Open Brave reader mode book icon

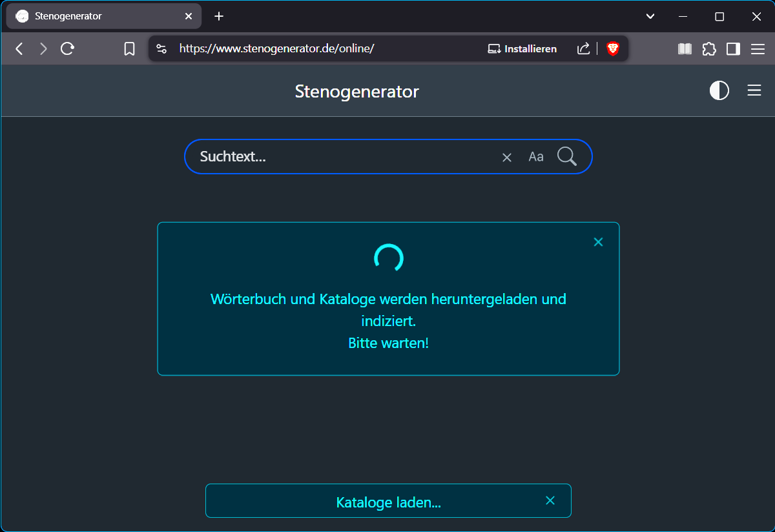[685, 49]
